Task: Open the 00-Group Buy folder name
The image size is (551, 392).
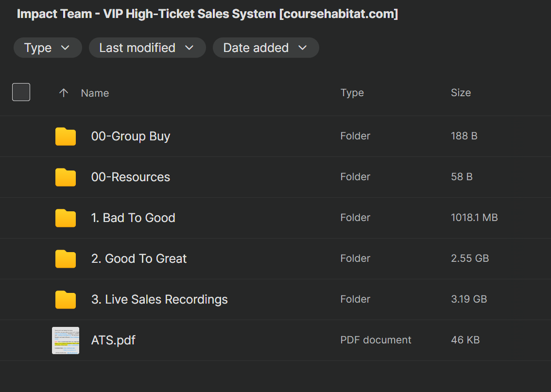Action: coord(131,136)
